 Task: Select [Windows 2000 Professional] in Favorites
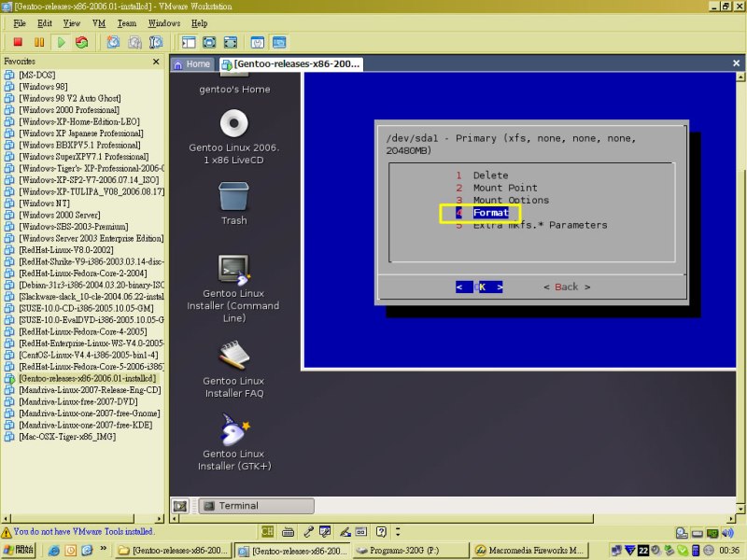[68, 110]
